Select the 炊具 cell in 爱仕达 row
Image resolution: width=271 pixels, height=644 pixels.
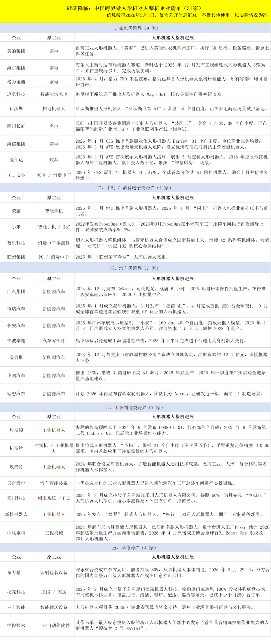[54, 160]
